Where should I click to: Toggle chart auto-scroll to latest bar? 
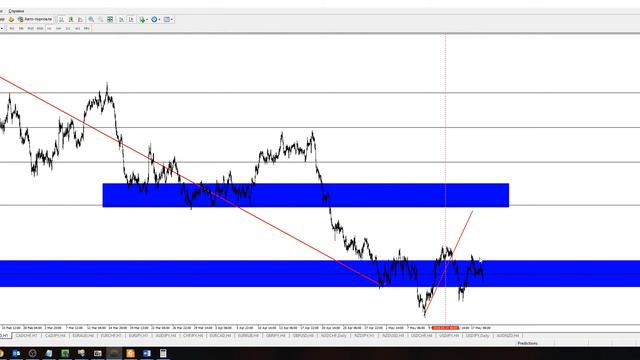pos(122,19)
